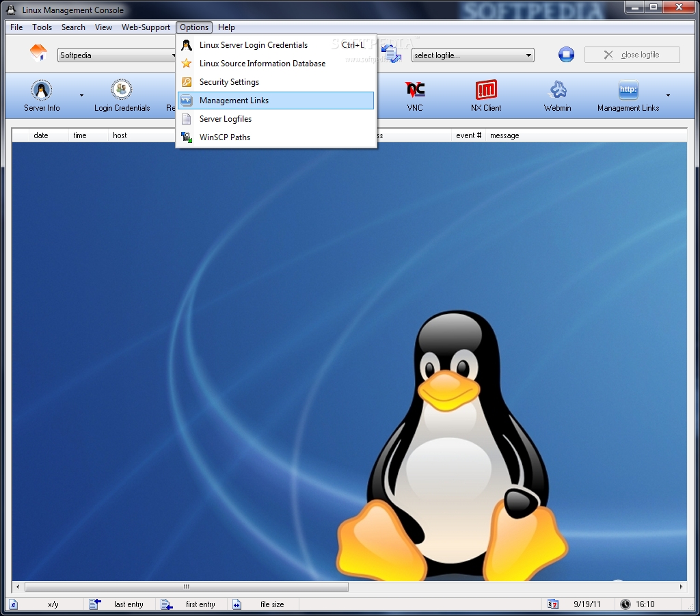Choose Management Links in Options menu
The height and width of the screenshot is (616, 700).
tap(276, 101)
